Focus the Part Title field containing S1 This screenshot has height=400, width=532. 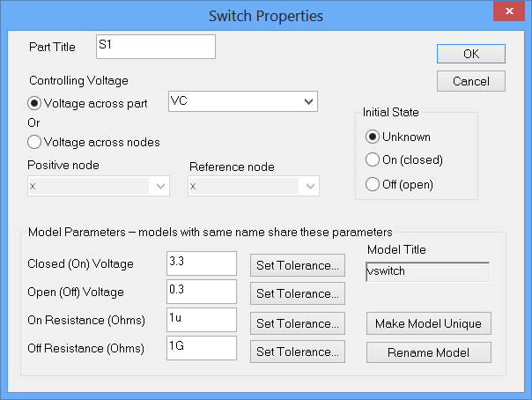pyautogui.click(x=154, y=47)
